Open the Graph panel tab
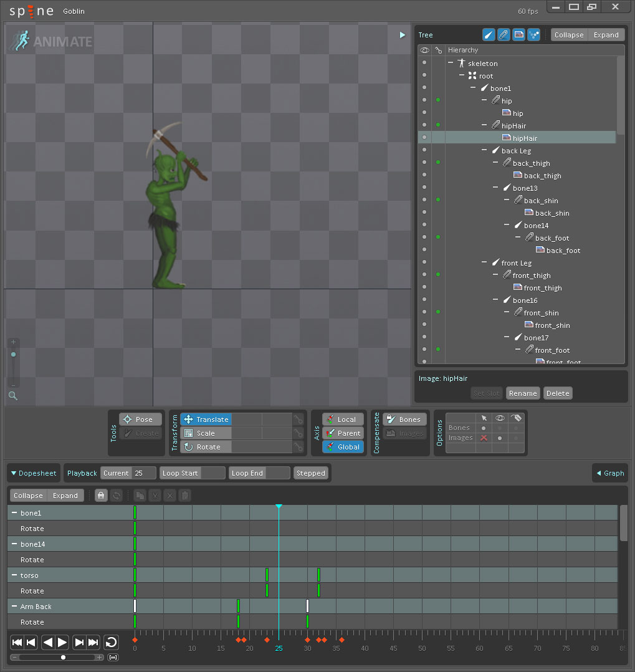 pos(609,473)
